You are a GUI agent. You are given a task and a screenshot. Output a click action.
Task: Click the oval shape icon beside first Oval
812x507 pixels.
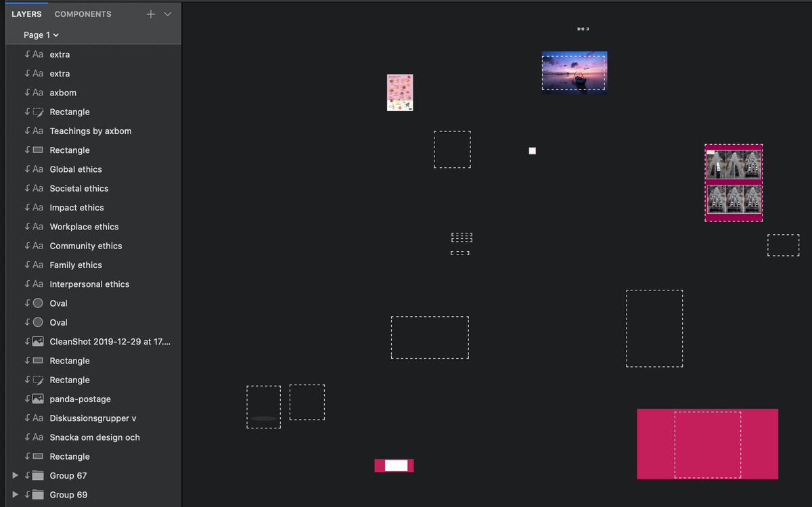[x=38, y=303]
